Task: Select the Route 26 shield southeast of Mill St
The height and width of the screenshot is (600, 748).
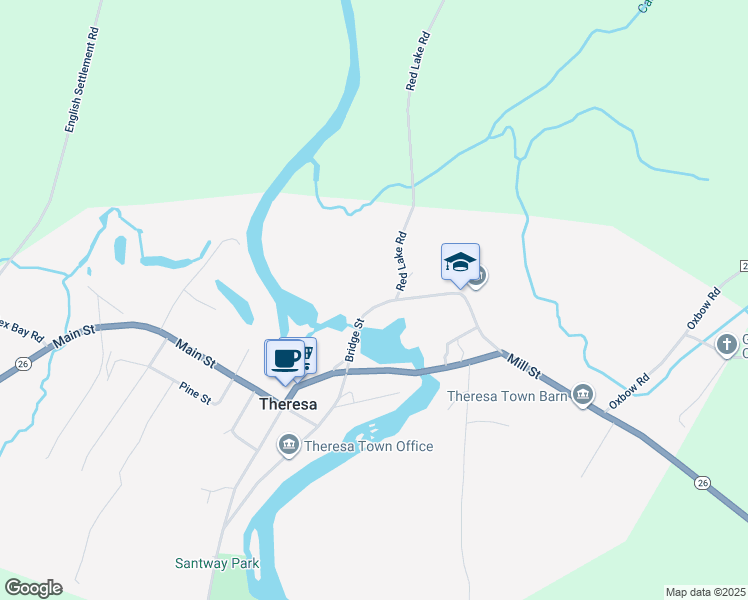Action: coord(702,483)
